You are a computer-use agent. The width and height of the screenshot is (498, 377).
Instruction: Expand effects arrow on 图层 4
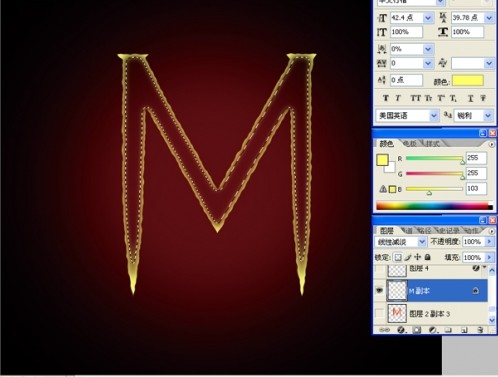click(485, 267)
